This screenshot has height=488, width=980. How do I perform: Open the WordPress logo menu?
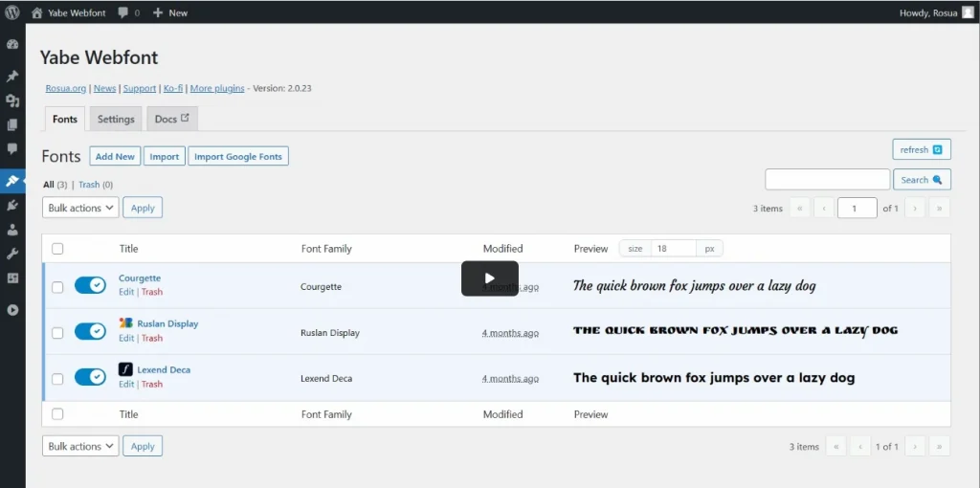coord(12,12)
